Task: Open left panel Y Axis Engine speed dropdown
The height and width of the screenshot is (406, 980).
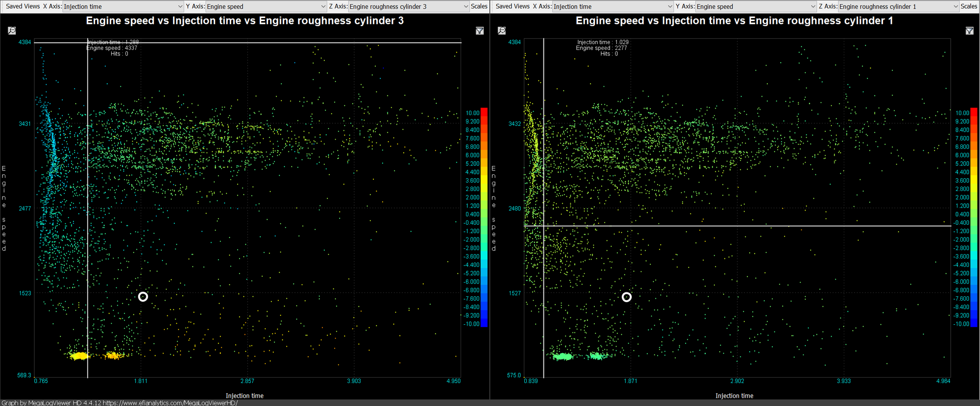Action: pos(266,6)
